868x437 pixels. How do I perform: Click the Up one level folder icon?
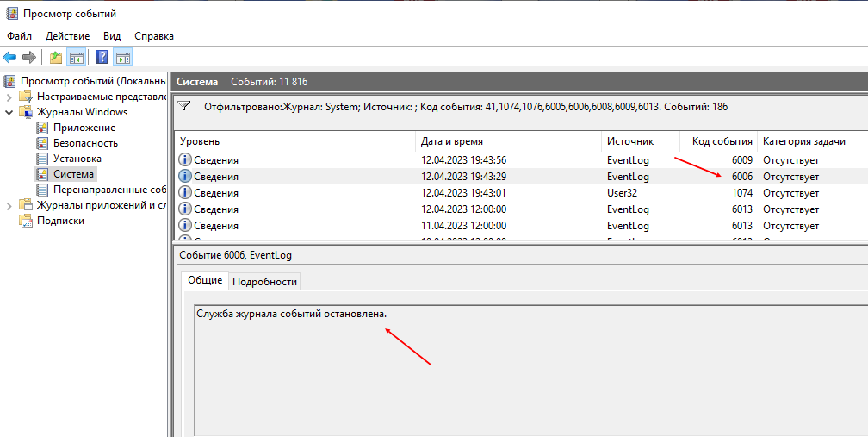(55, 57)
